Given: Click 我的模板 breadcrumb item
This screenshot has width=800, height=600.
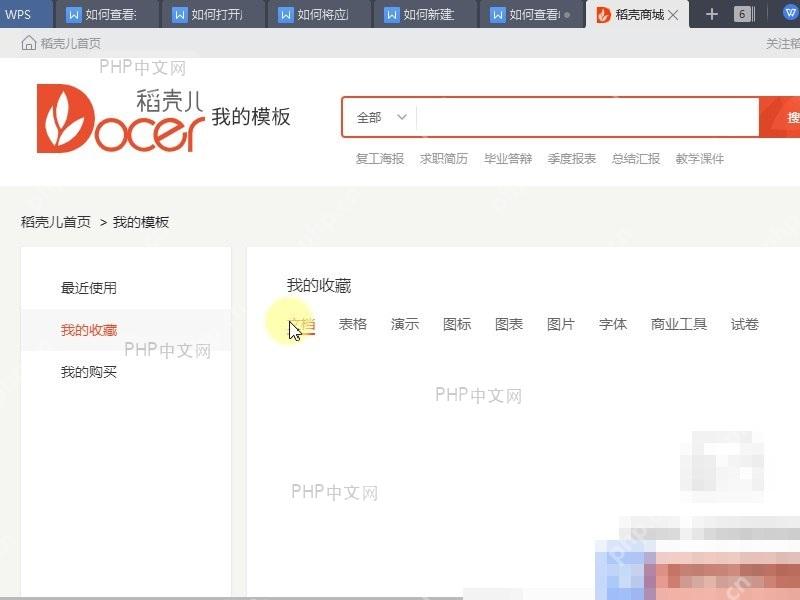Looking at the screenshot, I should (x=141, y=222).
